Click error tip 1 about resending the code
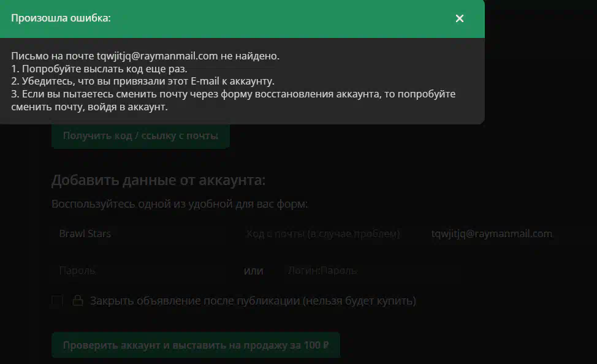Viewport: 597px width, 364px height. (x=99, y=69)
